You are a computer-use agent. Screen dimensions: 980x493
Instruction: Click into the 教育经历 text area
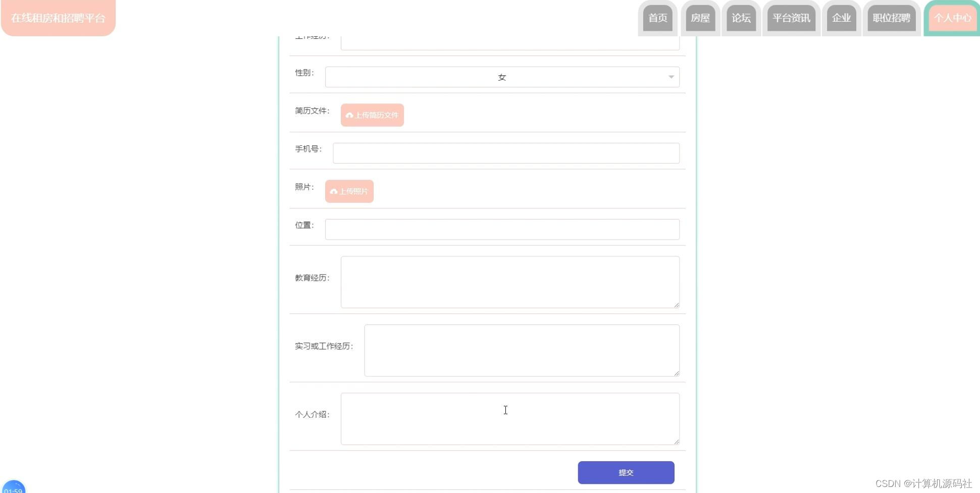(x=510, y=282)
